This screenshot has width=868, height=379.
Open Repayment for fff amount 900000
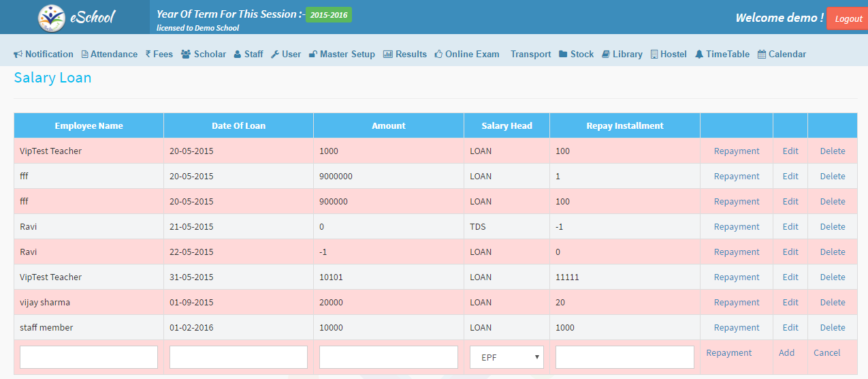tap(737, 201)
